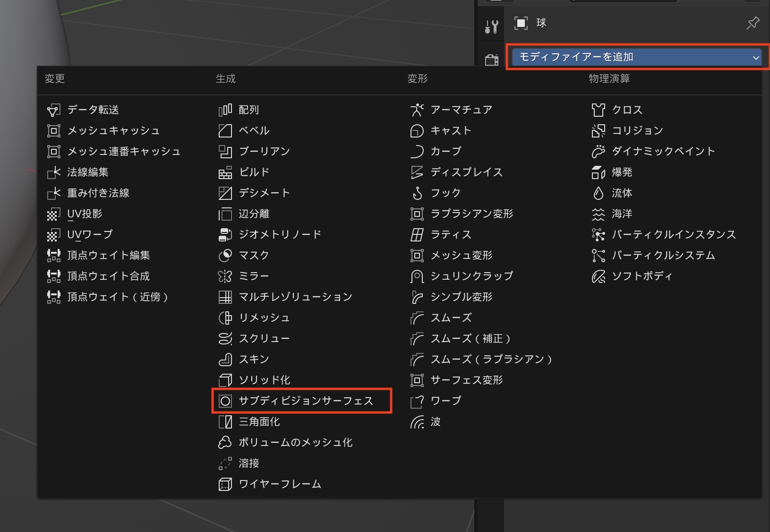The image size is (770, 532).
Task: Click the 海洋 modifier icon
Action: 598,214
